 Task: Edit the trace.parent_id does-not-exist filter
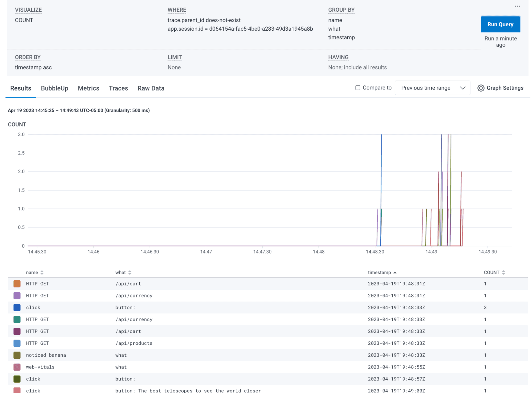click(x=204, y=20)
